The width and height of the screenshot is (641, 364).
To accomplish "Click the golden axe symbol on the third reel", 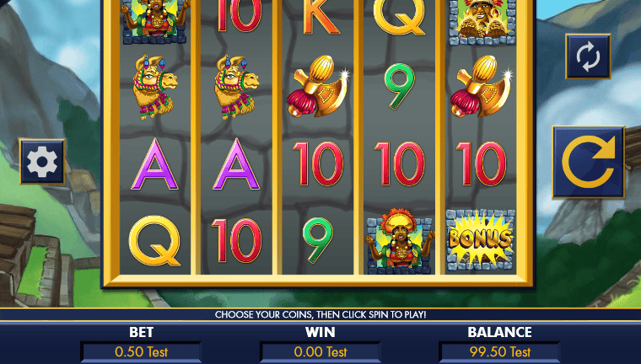I will click(x=318, y=86).
